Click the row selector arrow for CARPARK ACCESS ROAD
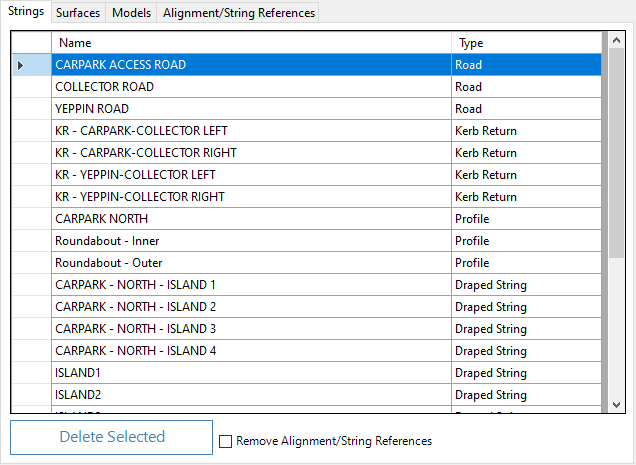The width and height of the screenshot is (636, 465). point(21,65)
